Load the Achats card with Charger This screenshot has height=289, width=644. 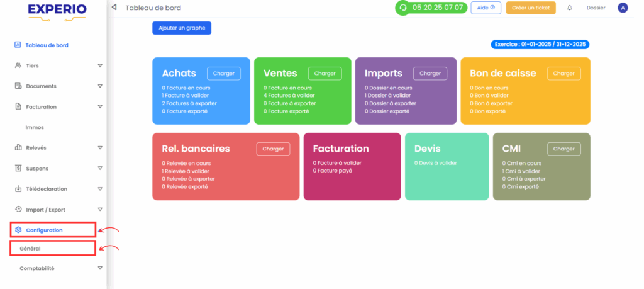click(x=223, y=73)
